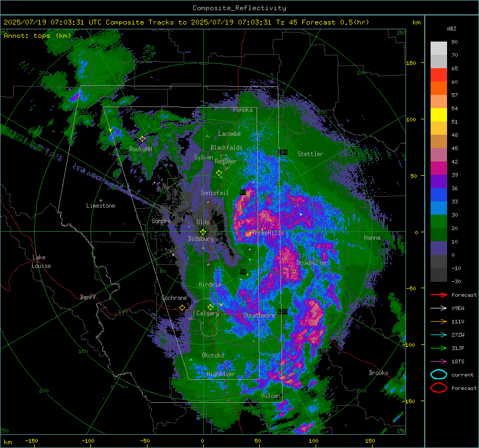Select the cyan 27ZW track arrow
The image size is (479, 448).
439,335
